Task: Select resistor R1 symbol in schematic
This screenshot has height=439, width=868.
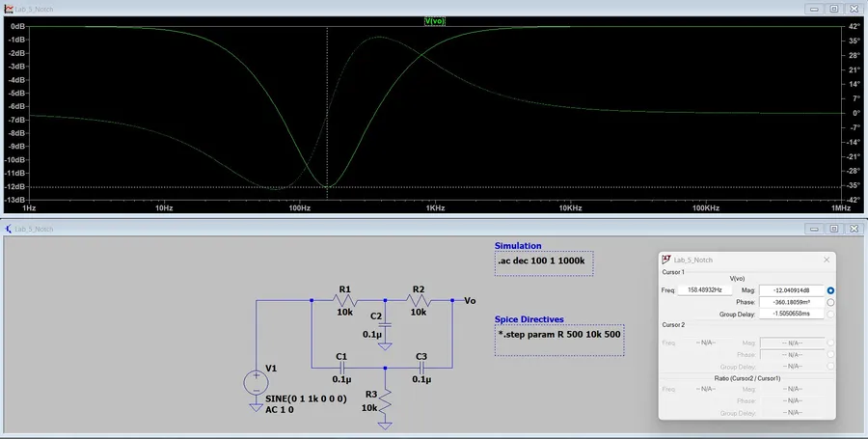Action: [345, 301]
